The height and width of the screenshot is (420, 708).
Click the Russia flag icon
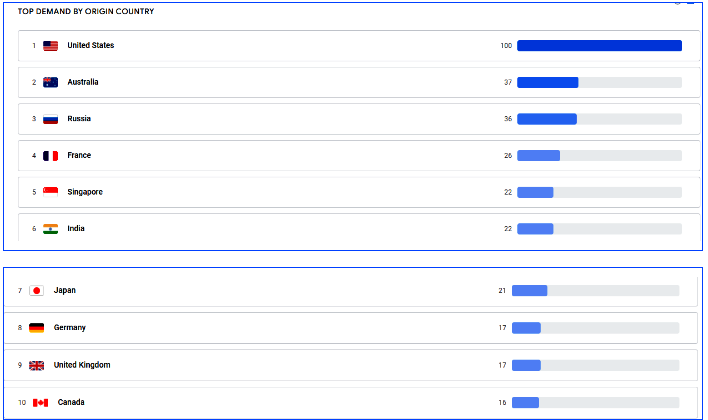[50, 119]
